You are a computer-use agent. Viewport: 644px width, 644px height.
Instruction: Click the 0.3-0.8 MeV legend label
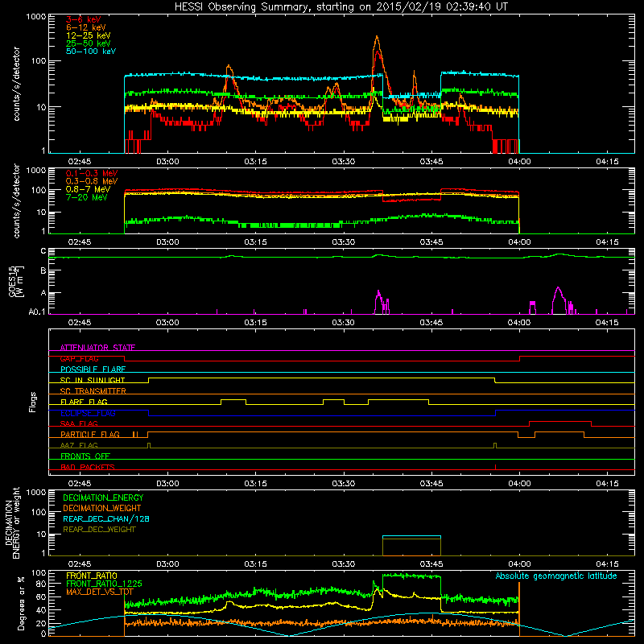[x=92, y=181]
